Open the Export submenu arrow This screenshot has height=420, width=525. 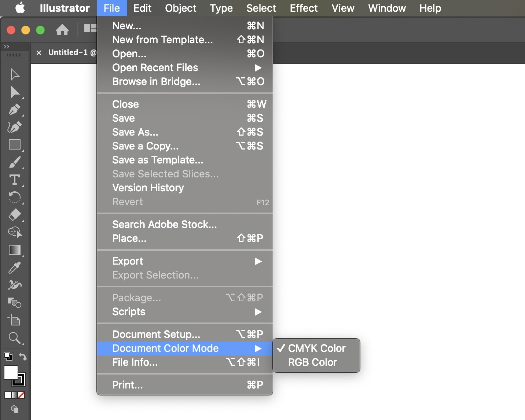pyautogui.click(x=258, y=261)
